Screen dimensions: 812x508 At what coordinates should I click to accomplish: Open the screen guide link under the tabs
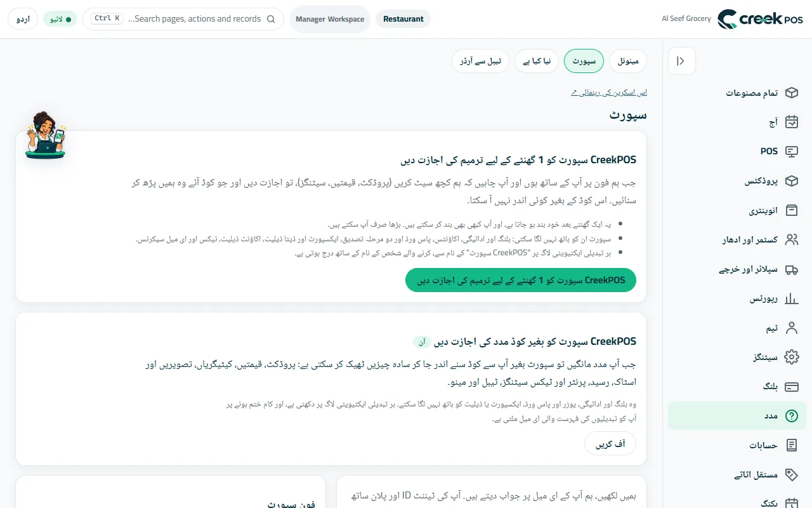(x=609, y=93)
